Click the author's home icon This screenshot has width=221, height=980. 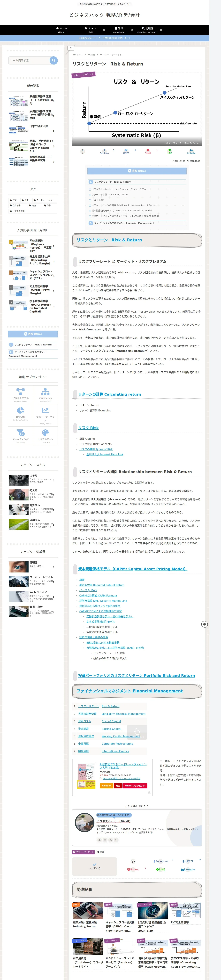pyautogui.click(x=99, y=840)
